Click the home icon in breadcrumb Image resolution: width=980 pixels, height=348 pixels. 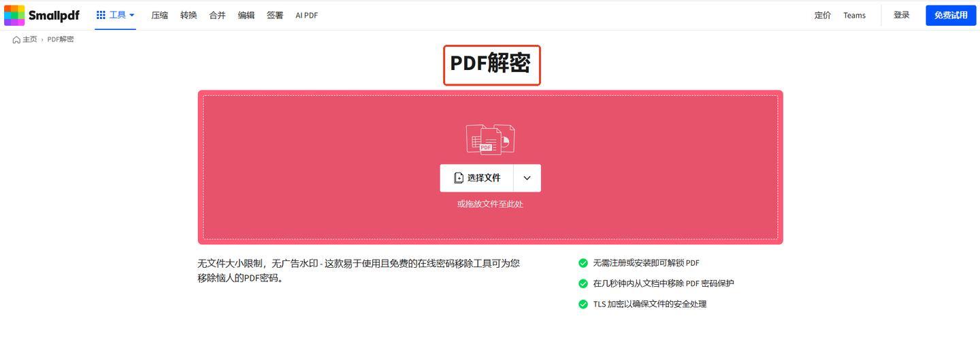pyautogui.click(x=16, y=39)
